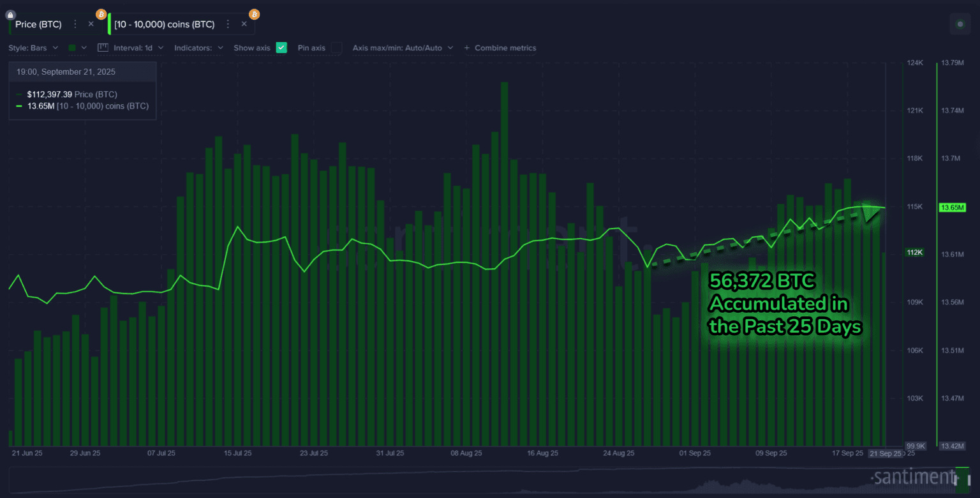
Task: Open the Interval: 1d dropdown
Action: click(138, 48)
